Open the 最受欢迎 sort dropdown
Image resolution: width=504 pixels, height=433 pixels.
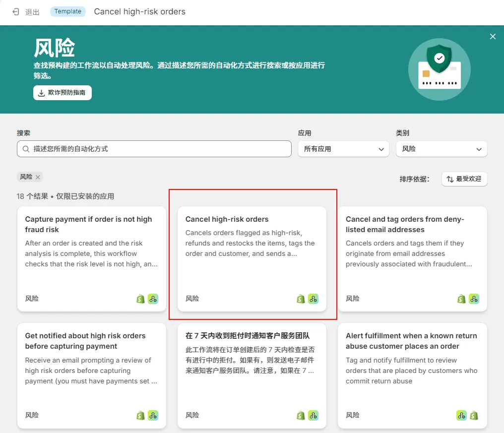click(x=464, y=179)
